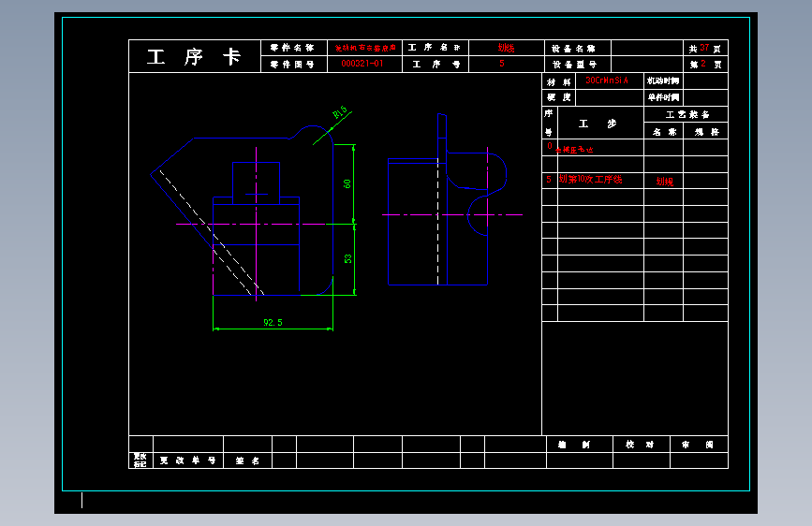
Task: Select the 零件图号 label cell
Action: (x=294, y=65)
